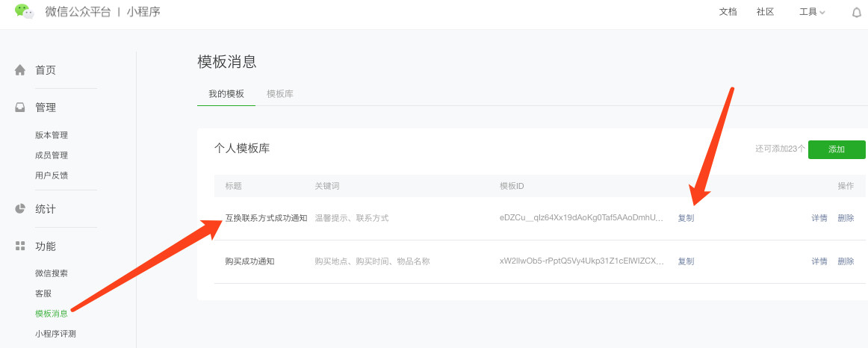Select 统计 in the sidebar
Viewport: 868px width, 348px height.
[x=46, y=209]
